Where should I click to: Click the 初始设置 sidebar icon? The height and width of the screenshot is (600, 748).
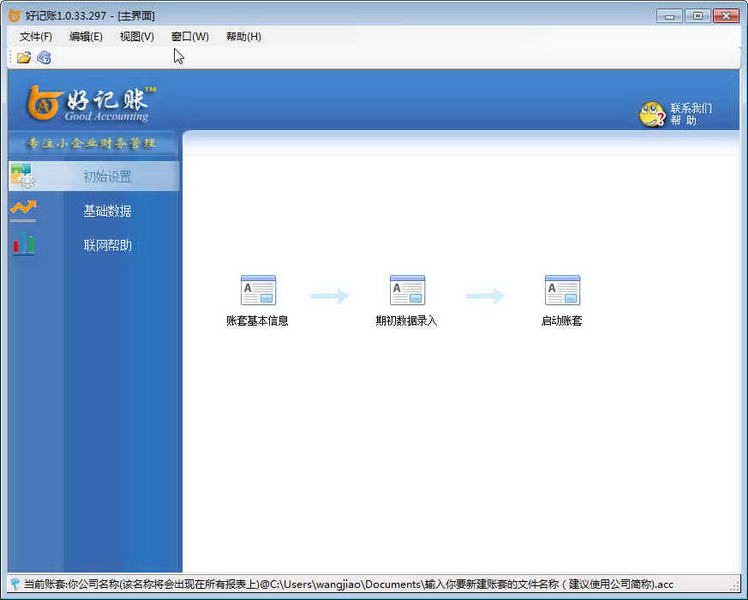click(22, 176)
